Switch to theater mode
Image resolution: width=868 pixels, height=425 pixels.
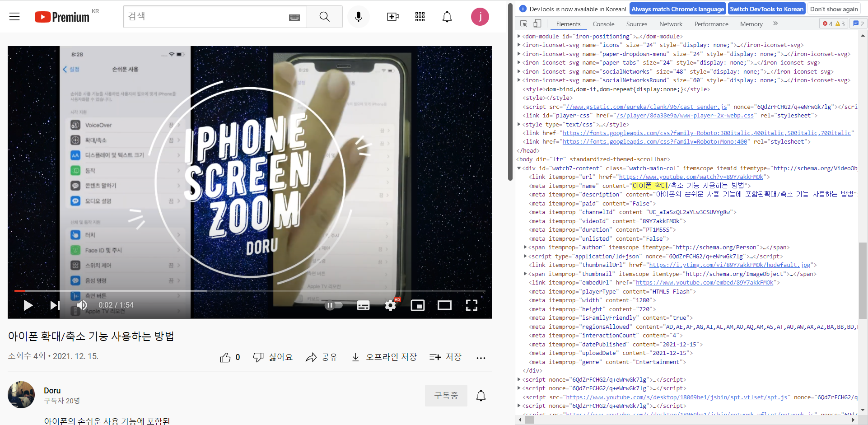(x=444, y=305)
